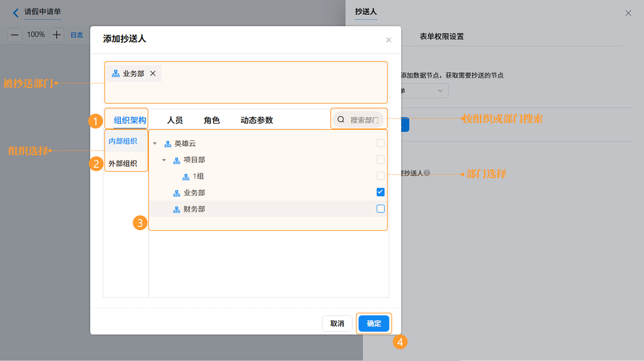
Task: Click the 取消 button
Action: (x=337, y=323)
